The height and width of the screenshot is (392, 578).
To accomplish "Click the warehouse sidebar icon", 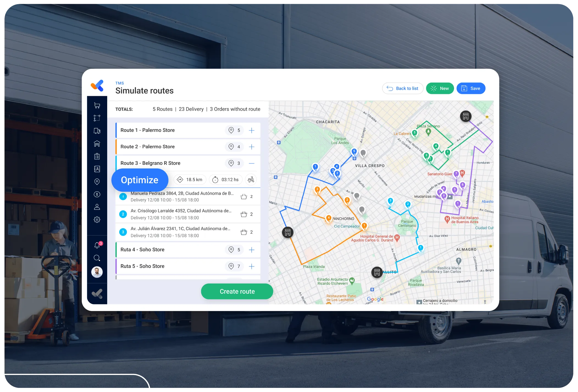I will point(97,144).
